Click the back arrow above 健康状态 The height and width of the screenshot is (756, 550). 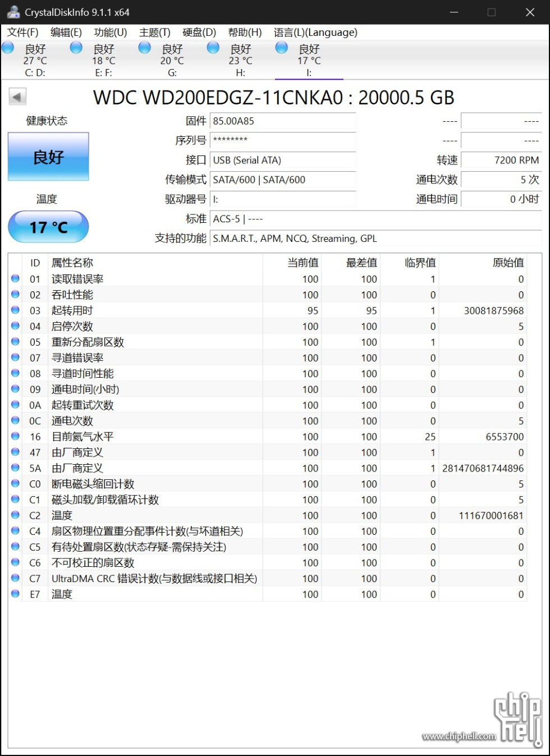[17, 97]
